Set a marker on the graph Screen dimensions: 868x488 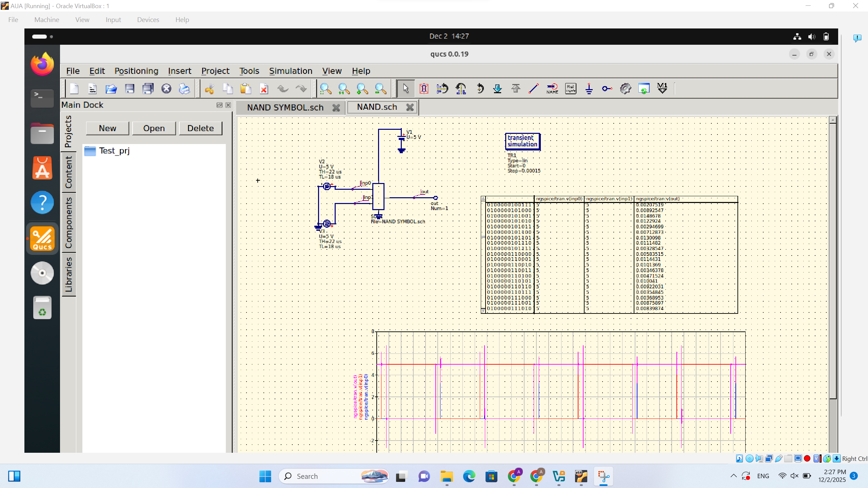(x=662, y=89)
